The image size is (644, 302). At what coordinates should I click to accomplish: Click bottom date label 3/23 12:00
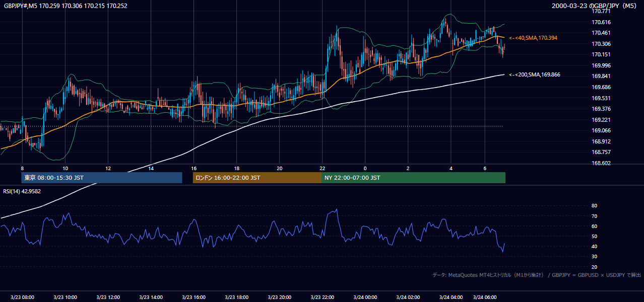point(108,297)
